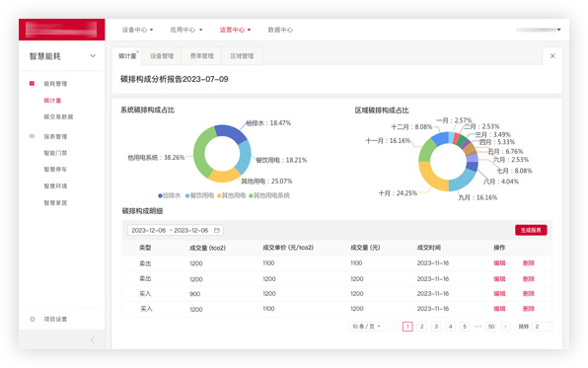This screenshot has width=588, height=368.
Task: Close the tab panel using right-side X
Action: 552,56
